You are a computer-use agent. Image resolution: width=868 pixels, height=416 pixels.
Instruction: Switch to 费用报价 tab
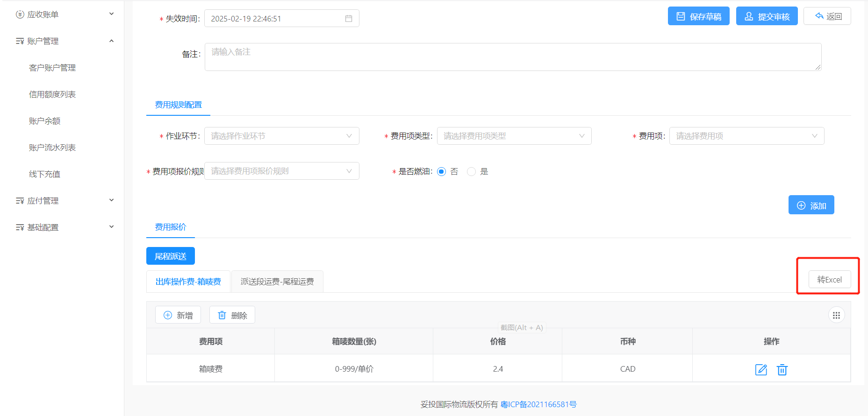tap(171, 227)
